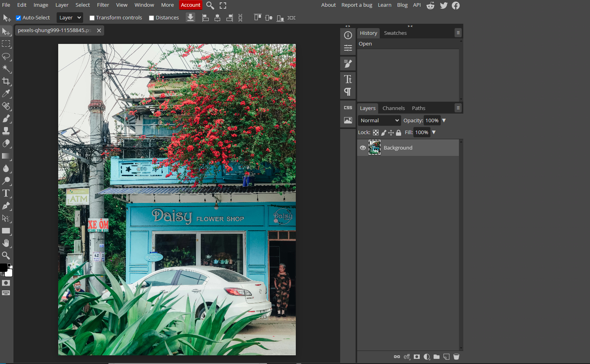Click the Account button

[190, 5]
